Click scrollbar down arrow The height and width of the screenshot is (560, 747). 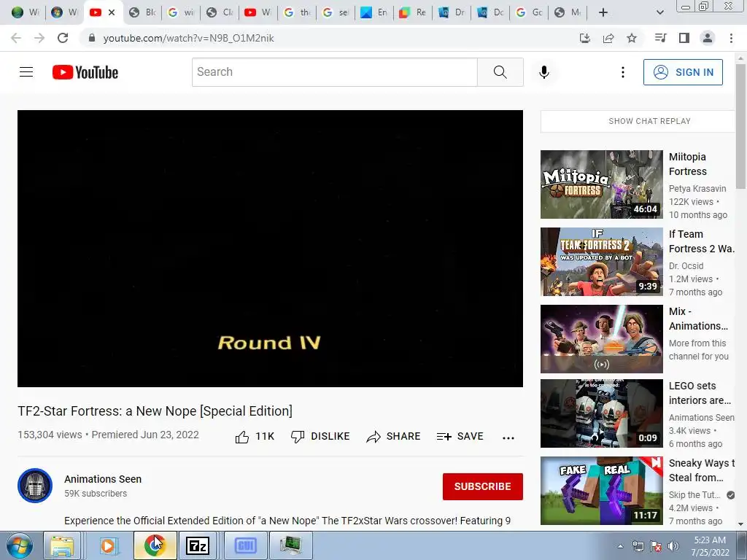point(741,524)
